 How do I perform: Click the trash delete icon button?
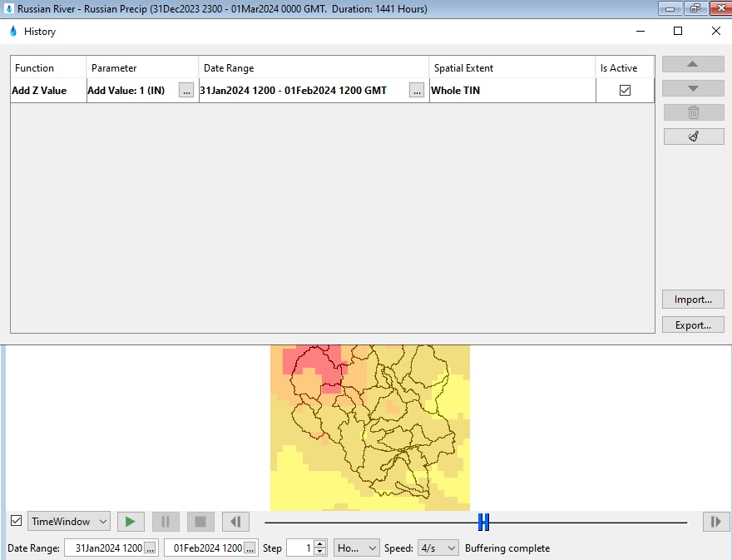[693, 112]
